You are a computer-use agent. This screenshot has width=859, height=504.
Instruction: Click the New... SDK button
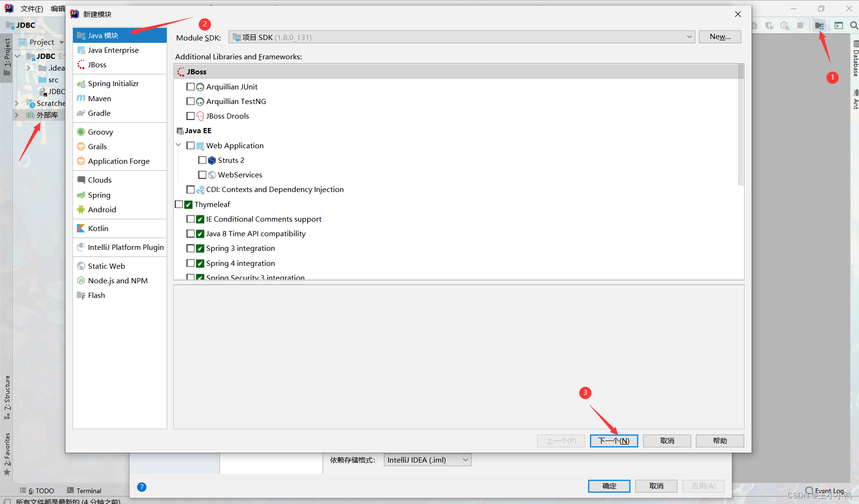720,37
